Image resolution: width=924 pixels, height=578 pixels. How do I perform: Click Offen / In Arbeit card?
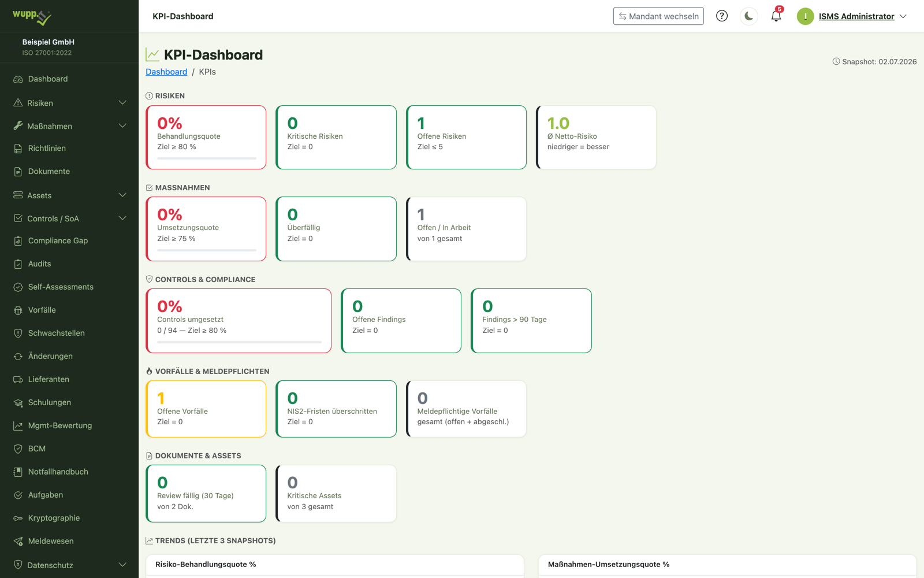tap(466, 229)
